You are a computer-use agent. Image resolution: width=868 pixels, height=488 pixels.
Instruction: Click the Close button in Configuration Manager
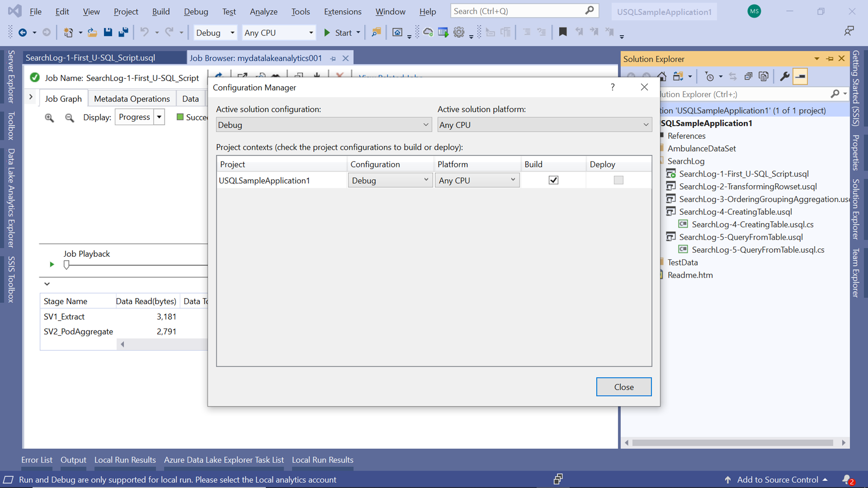[623, 387]
